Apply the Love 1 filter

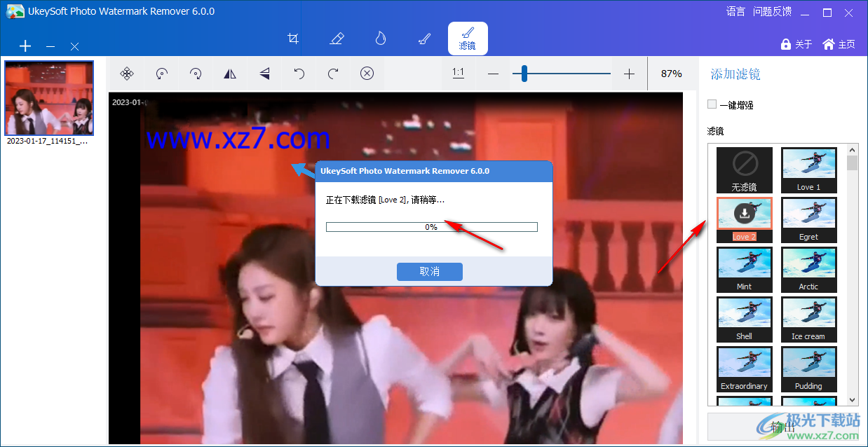[x=808, y=170]
